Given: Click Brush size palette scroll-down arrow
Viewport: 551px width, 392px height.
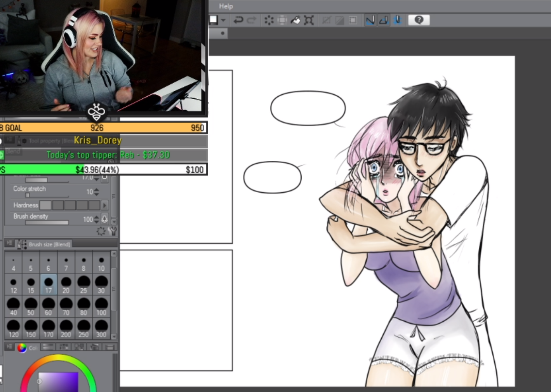Looking at the screenshot, I should coord(114,336).
